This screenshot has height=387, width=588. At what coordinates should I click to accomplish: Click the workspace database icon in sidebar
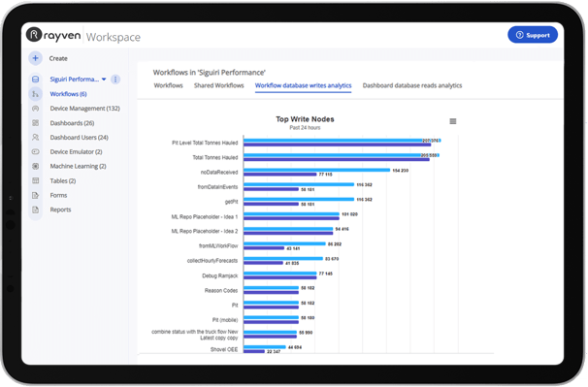pyautogui.click(x=35, y=80)
